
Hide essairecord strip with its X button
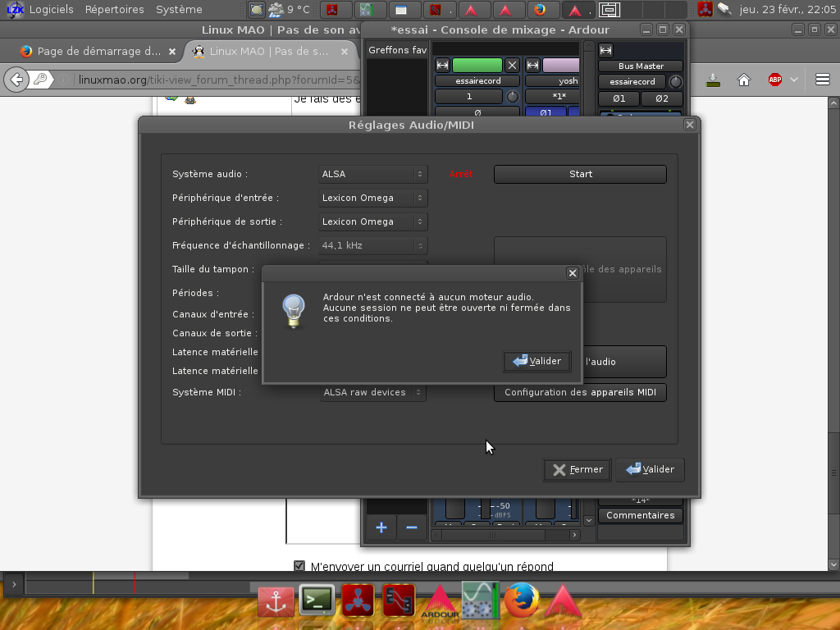pos(512,66)
